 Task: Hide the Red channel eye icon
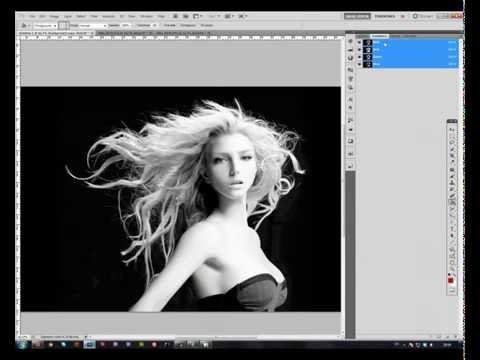[x=359, y=50]
